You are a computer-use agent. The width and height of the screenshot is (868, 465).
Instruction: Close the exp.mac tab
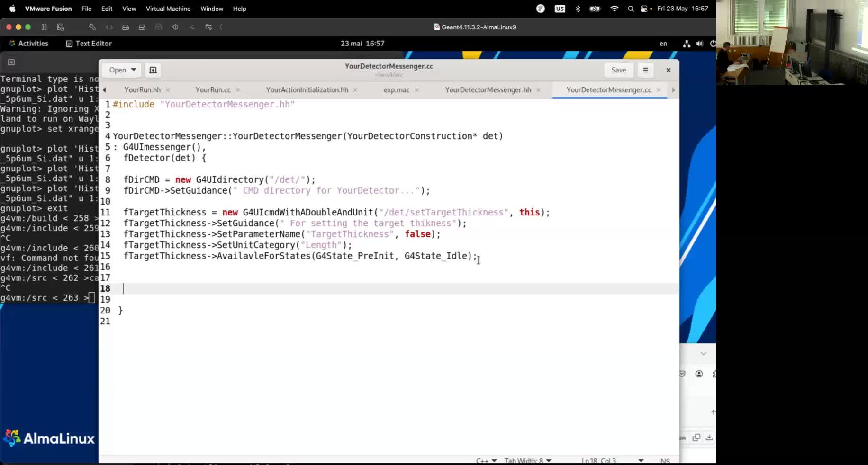pos(417,90)
